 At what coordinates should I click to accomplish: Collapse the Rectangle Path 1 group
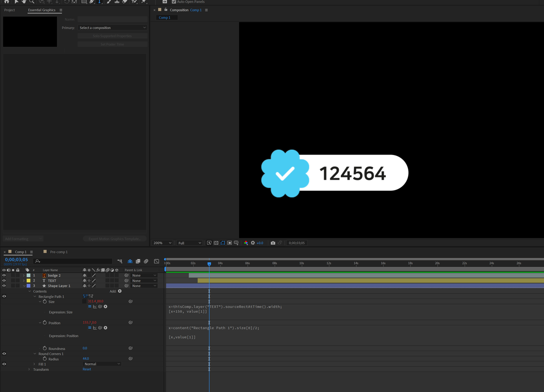(x=35, y=296)
